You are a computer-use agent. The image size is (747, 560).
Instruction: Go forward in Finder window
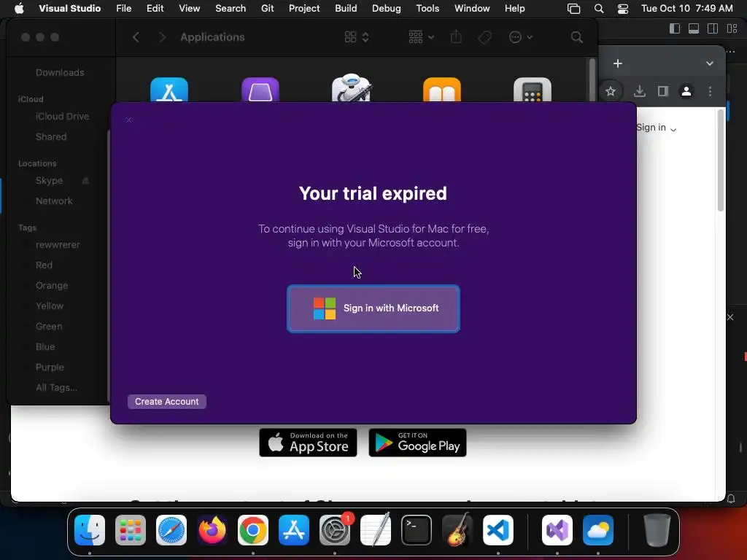click(163, 37)
